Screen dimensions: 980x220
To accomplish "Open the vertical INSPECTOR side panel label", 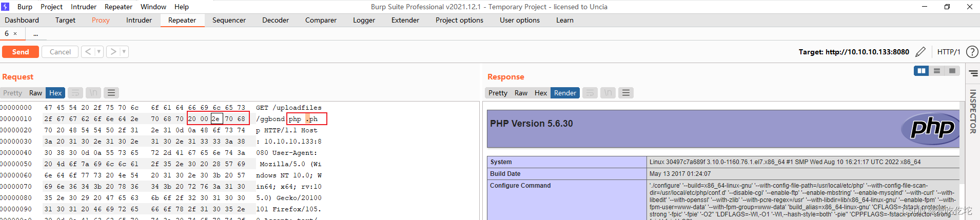I will click(973, 111).
